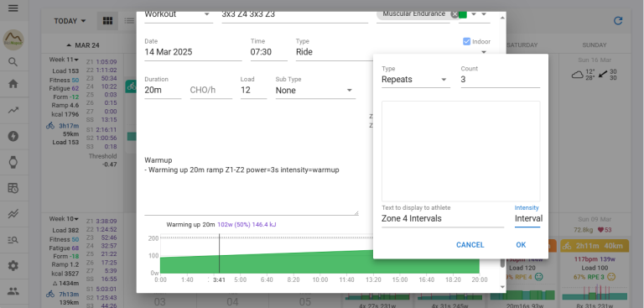
Task: Open search from the left sidebar
Action: pos(13,62)
